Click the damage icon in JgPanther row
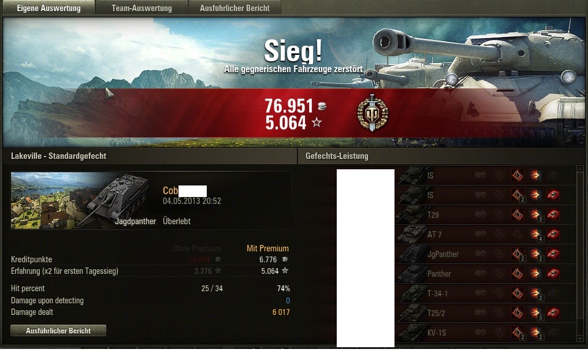The width and height of the screenshot is (588, 364). pyautogui.click(x=535, y=254)
